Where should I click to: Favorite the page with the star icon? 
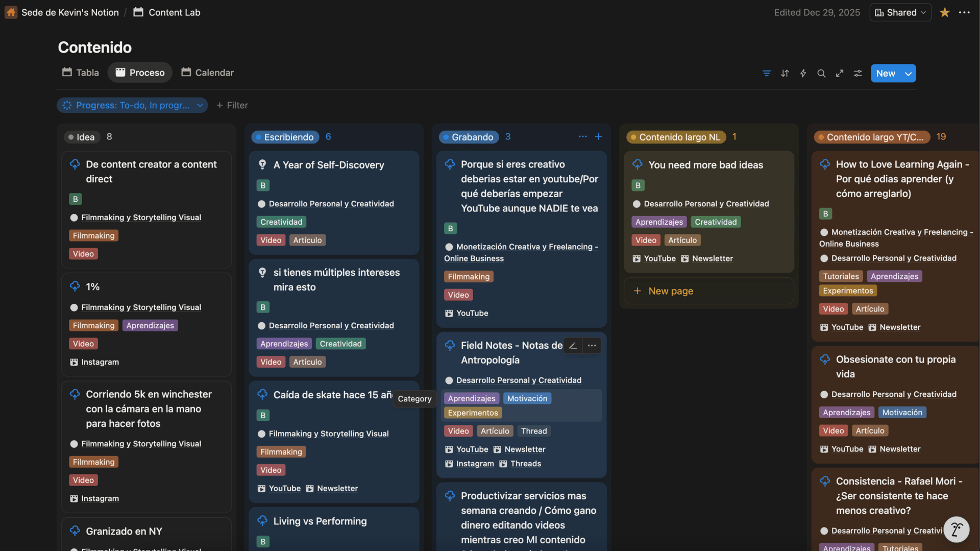945,12
